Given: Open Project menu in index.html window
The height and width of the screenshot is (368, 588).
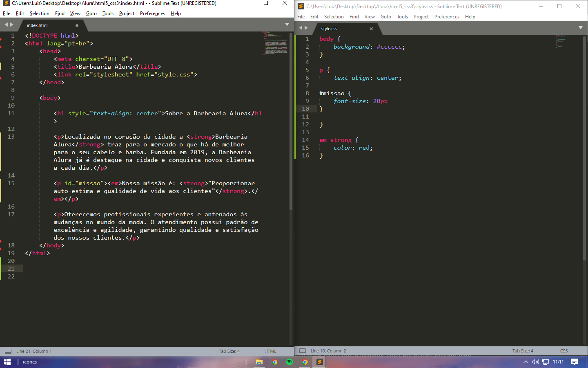Looking at the screenshot, I should (127, 13).
